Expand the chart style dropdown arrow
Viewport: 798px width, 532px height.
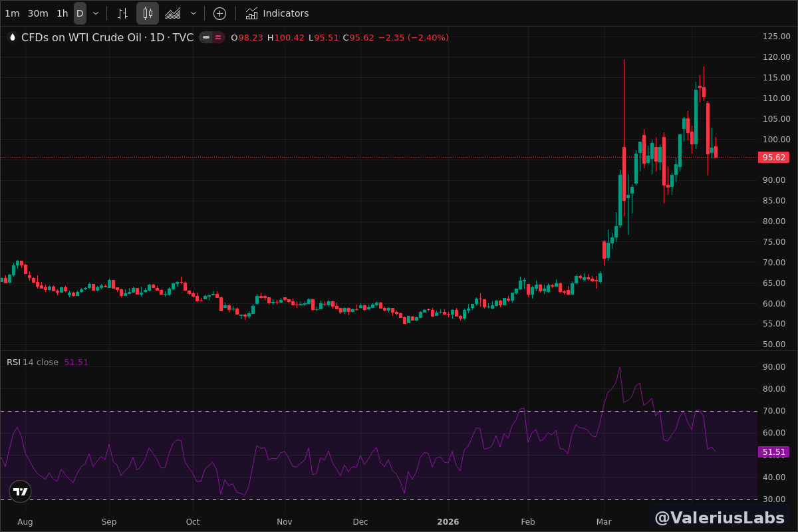pos(194,13)
